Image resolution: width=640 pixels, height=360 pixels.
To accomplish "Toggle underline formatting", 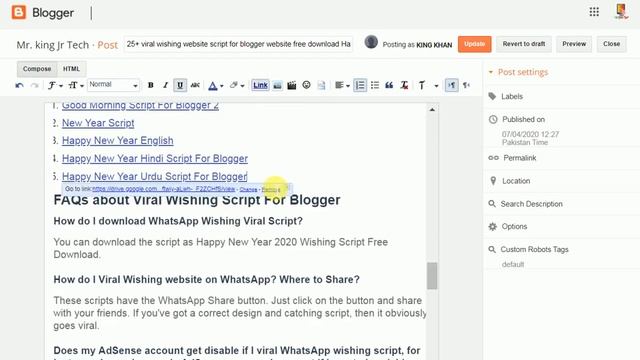I will (x=180, y=85).
